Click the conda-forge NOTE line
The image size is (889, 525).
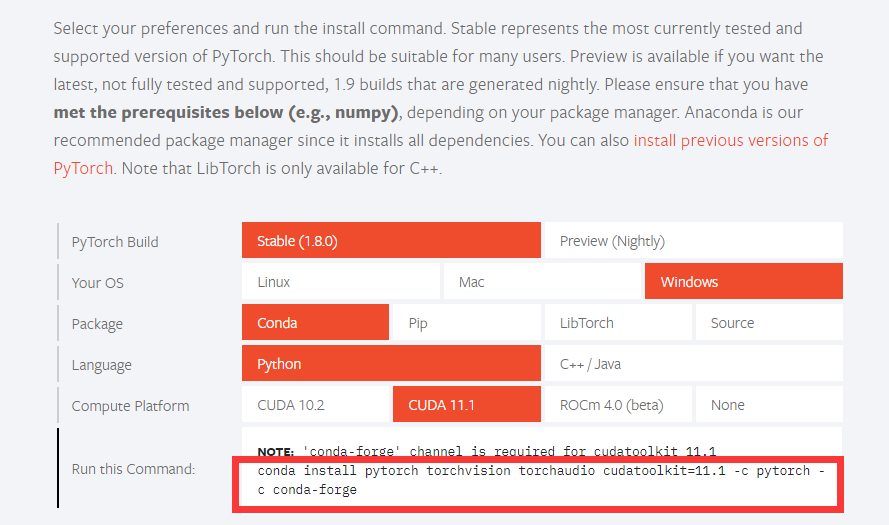click(486, 451)
